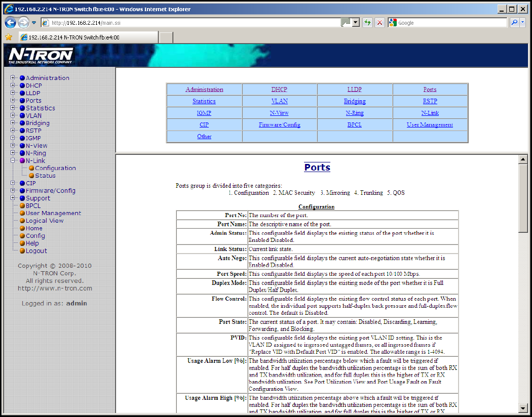Click the purple bullet beside N-Link
This screenshot has height=417, width=532.
(22, 161)
